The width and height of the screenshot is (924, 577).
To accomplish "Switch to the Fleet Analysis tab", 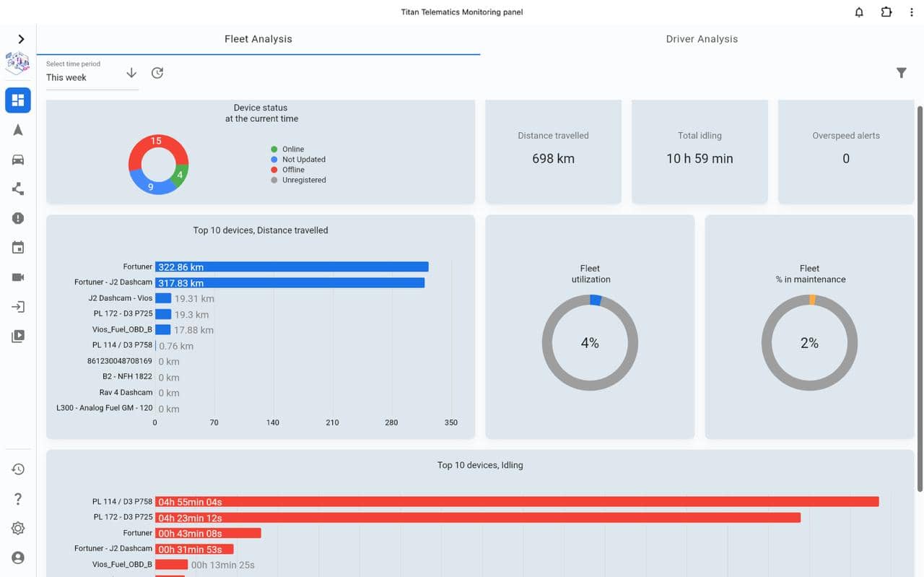I will point(258,39).
